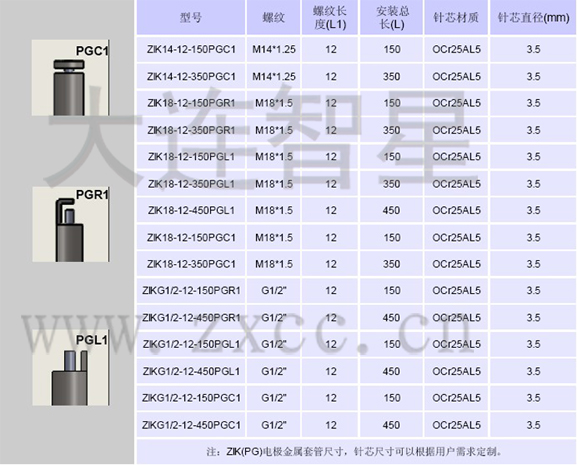Select model ZIK14-12-350PGC1 cell
Screen dimensions: 577x465
click(191, 76)
